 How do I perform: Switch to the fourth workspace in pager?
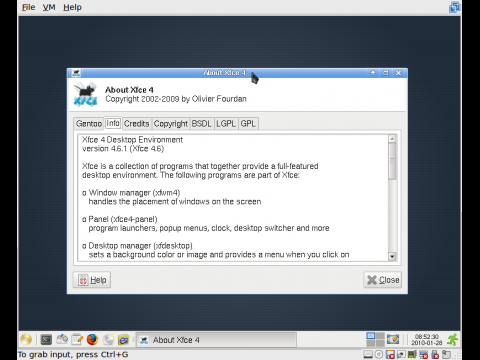380,343
